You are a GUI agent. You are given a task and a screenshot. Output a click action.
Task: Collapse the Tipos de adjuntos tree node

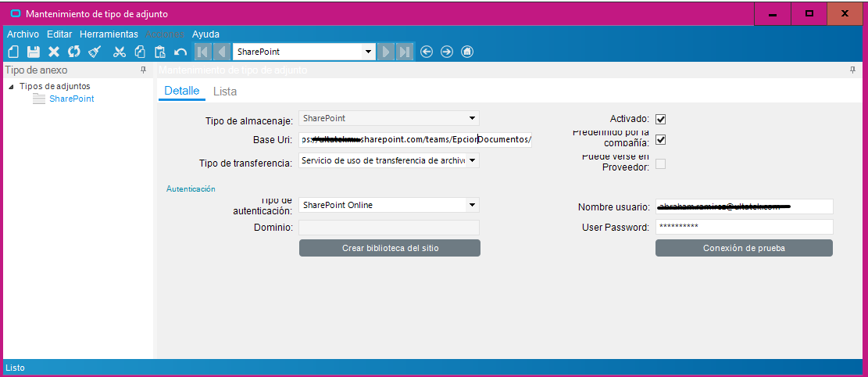point(11,87)
